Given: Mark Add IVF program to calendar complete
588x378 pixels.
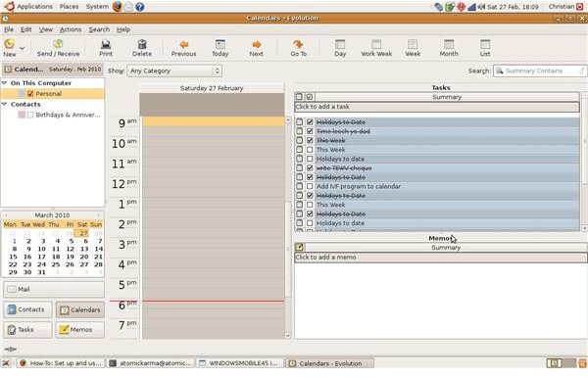Looking at the screenshot, I should point(310,186).
